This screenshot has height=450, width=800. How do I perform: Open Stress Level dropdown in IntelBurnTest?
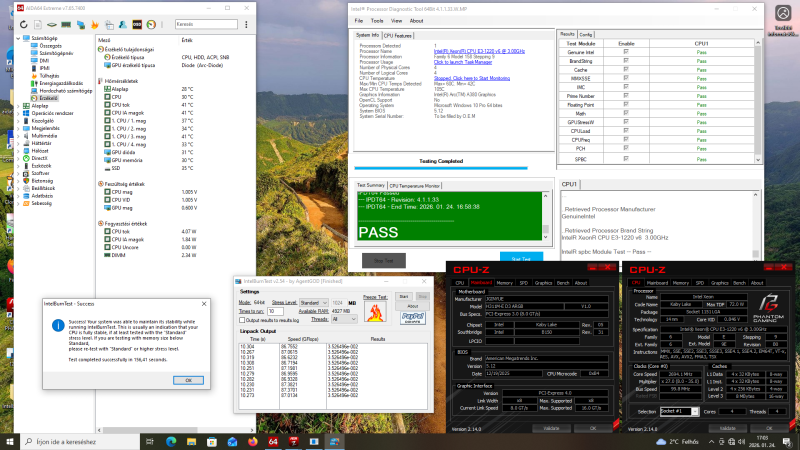point(313,303)
